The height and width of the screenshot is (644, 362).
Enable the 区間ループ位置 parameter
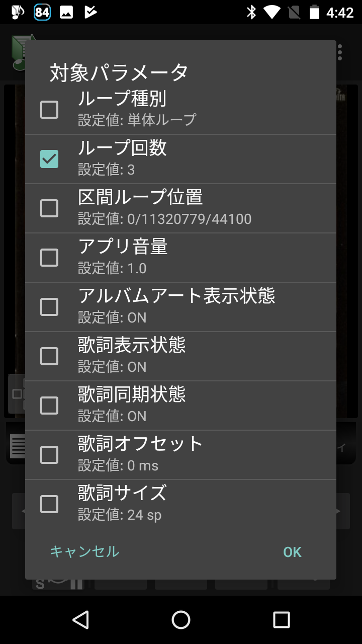tap(49, 208)
